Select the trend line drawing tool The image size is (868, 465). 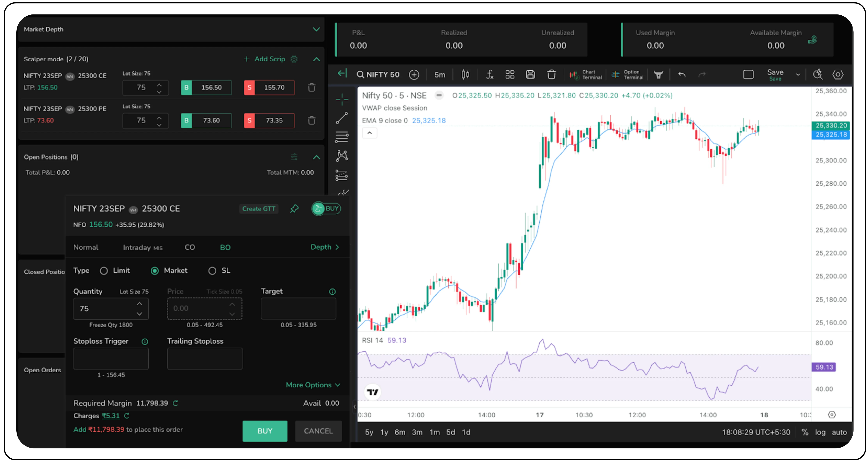[x=342, y=118]
